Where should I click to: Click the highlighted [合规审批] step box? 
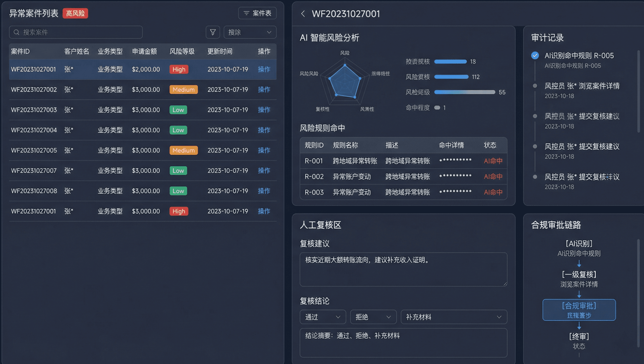[579, 310]
